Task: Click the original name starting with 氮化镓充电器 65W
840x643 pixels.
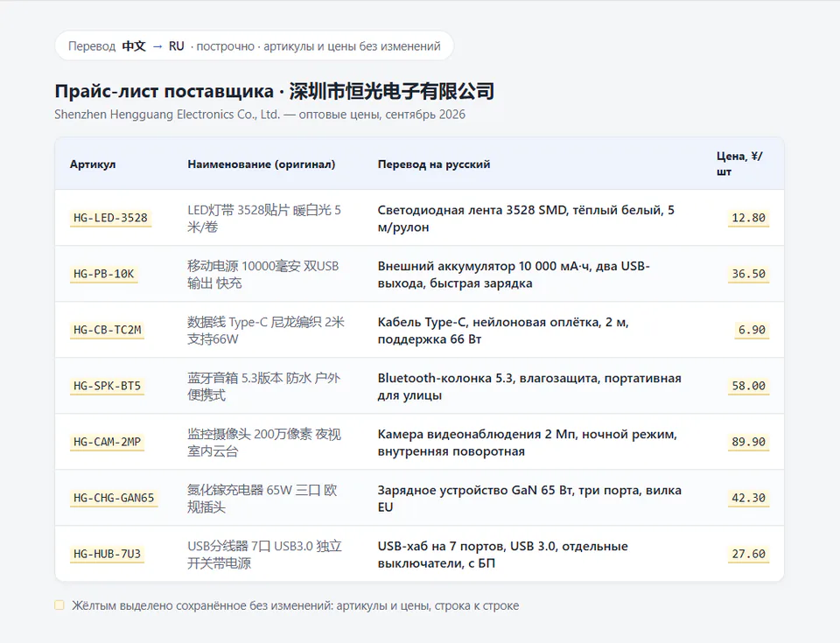Action: pyautogui.click(x=262, y=499)
